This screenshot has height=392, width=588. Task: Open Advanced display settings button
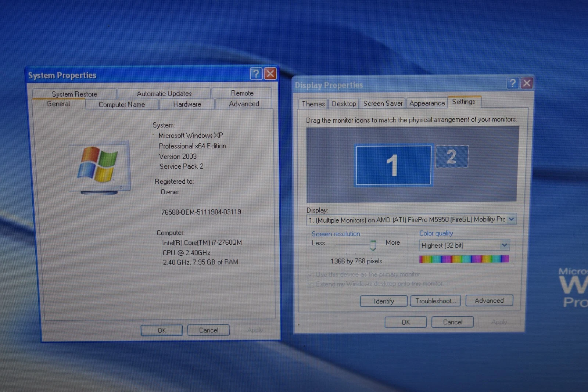489,301
